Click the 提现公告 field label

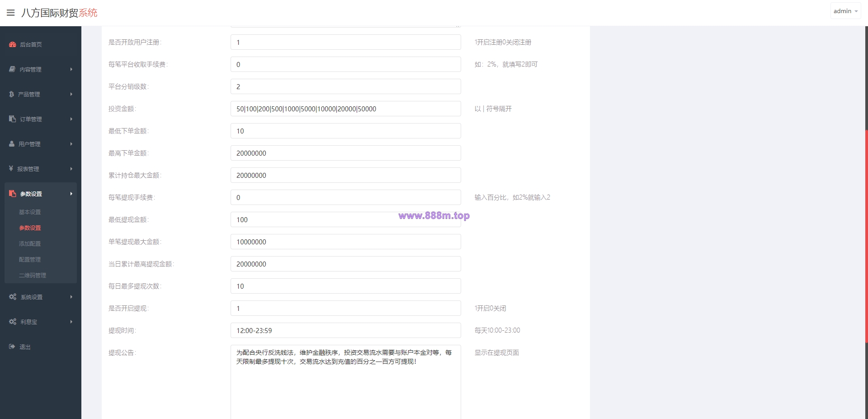click(122, 352)
